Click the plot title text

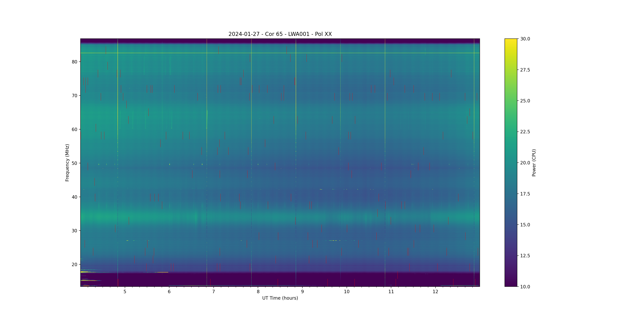tap(280, 34)
